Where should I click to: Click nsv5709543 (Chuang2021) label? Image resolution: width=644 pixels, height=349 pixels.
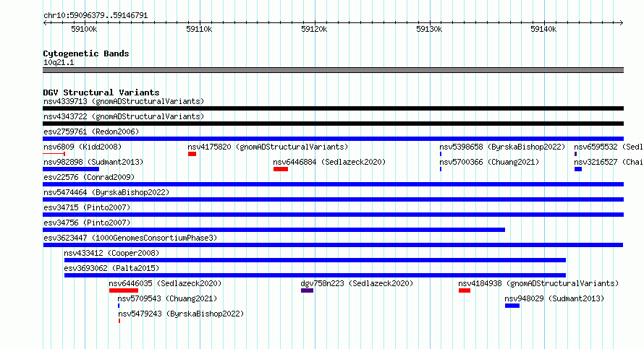click(167, 298)
